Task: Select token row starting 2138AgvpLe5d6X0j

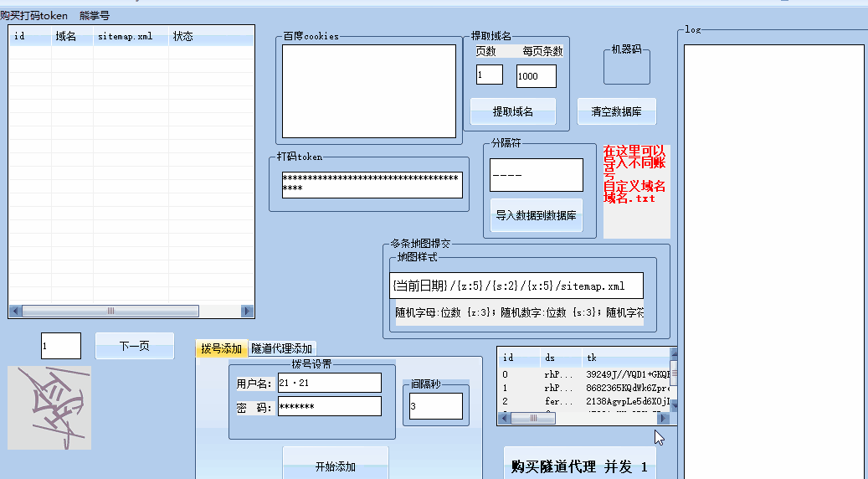Action: (x=584, y=401)
